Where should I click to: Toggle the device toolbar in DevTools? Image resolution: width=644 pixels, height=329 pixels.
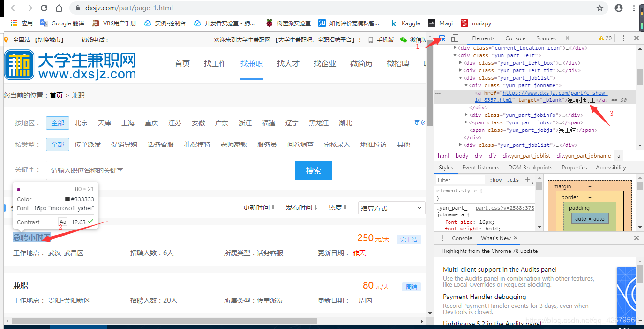pyautogui.click(x=454, y=38)
